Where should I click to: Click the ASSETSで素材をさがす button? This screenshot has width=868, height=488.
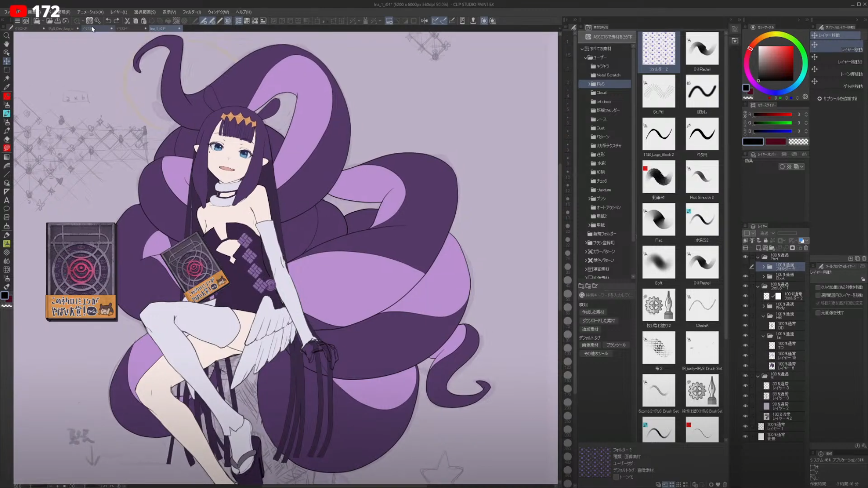click(608, 37)
